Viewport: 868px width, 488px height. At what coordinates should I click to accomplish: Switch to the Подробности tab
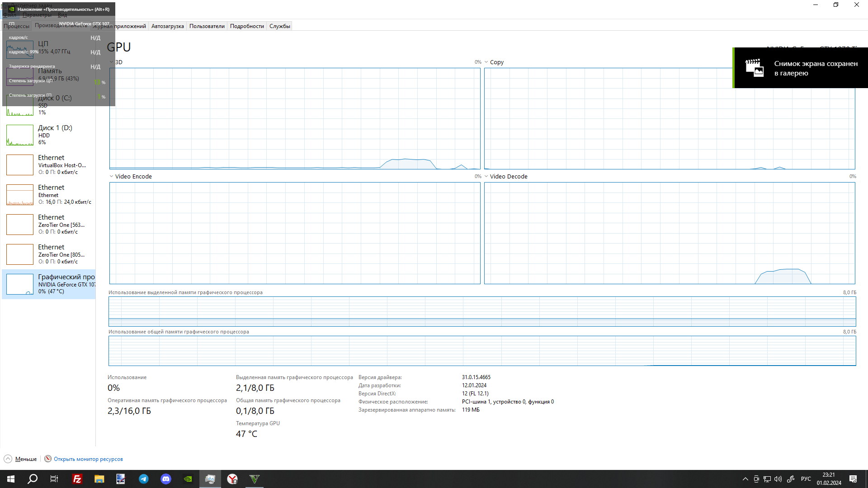click(247, 26)
